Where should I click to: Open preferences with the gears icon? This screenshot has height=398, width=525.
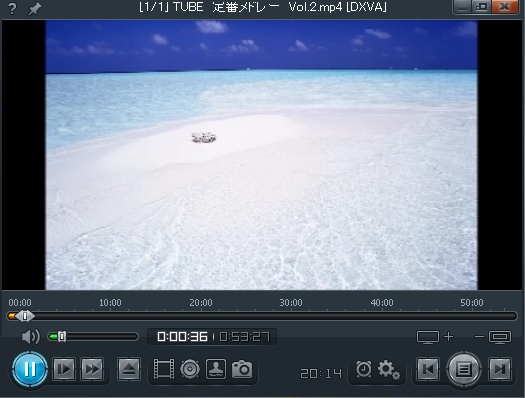point(388,370)
